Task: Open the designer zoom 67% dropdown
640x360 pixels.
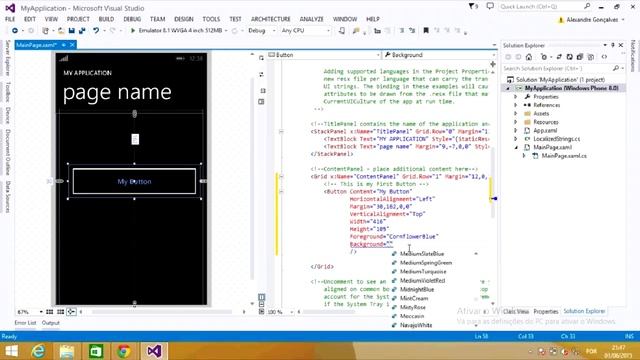Action: click(x=41, y=312)
